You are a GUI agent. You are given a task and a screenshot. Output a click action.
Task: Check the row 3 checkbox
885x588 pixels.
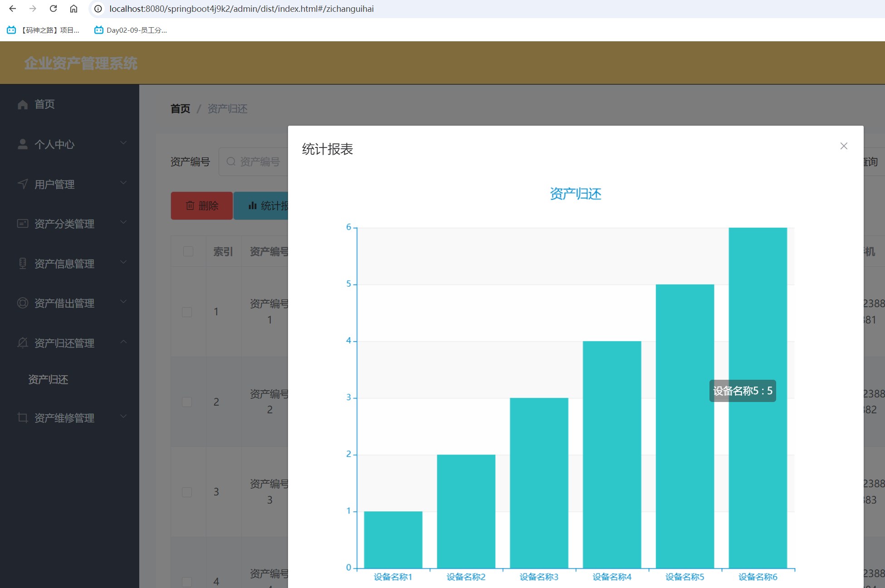(187, 492)
